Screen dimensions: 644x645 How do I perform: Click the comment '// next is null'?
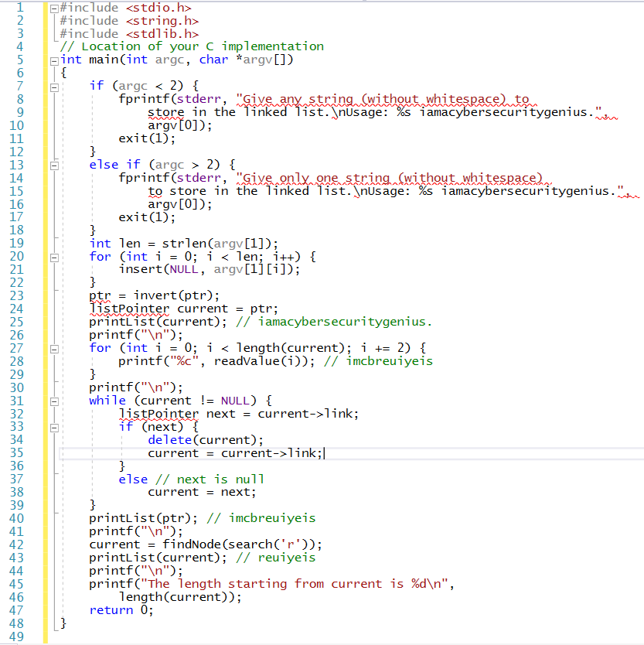[210, 479]
